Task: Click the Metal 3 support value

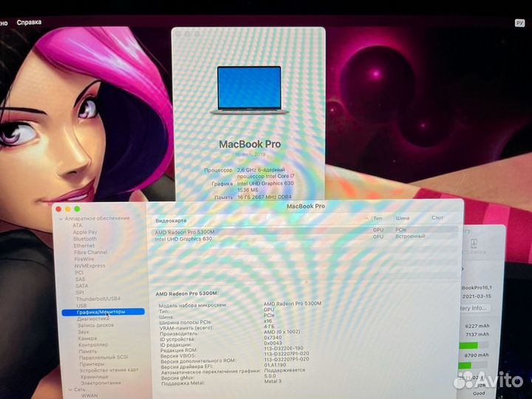Action: pyautogui.click(x=273, y=381)
